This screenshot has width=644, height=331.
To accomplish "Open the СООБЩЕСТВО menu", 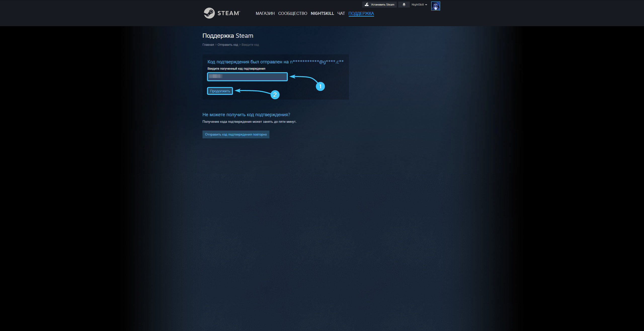I will 293,13.
